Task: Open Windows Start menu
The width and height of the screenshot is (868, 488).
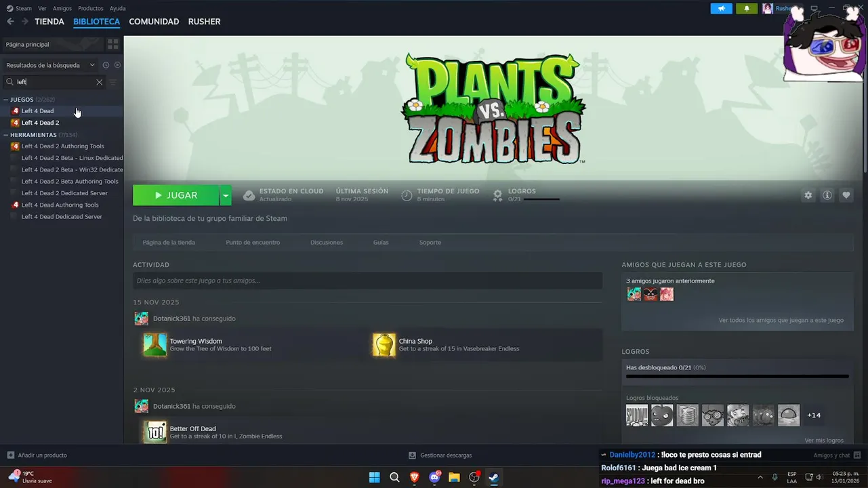Action: [x=374, y=477]
